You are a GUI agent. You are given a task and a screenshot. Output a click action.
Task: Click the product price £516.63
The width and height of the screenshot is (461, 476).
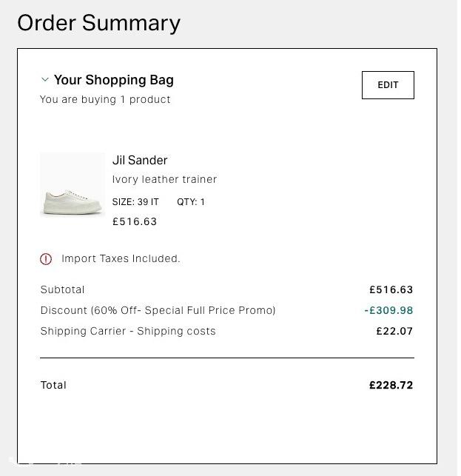point(135,221)
